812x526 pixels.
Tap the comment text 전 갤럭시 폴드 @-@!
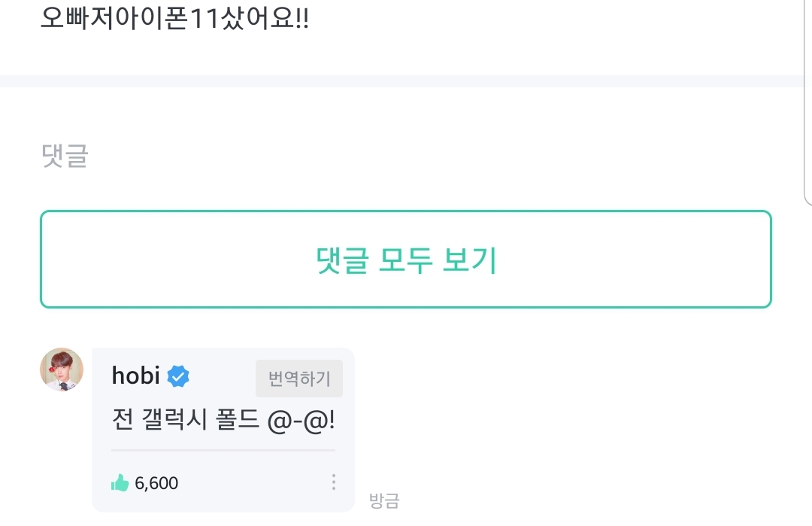pyautogui.click(x=223, y=421)
